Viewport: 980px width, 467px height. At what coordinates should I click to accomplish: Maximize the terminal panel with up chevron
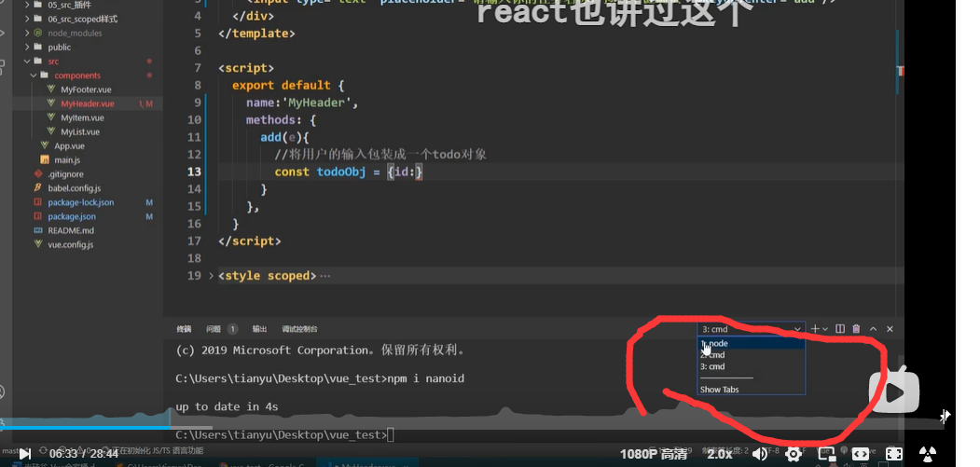tap(873, 329)
